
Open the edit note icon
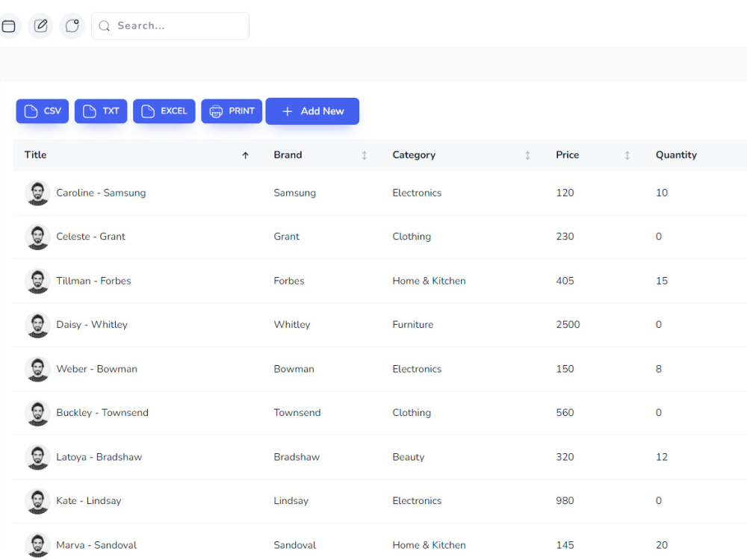[x=40, y=25]
